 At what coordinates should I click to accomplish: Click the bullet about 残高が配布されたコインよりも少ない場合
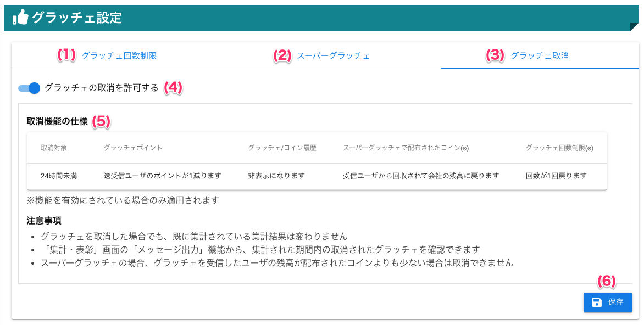pyautogui.click(x=277, y=262)
